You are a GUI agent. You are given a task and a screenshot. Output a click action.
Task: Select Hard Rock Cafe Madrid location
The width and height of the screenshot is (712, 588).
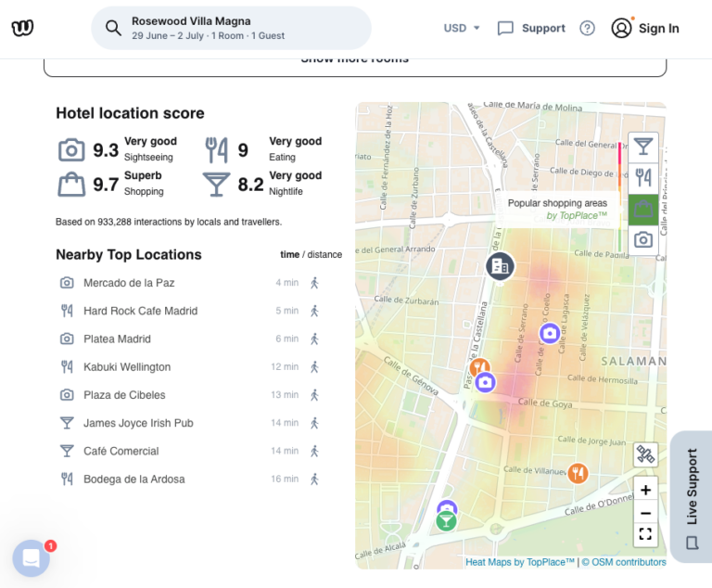(x=140, y=311)
